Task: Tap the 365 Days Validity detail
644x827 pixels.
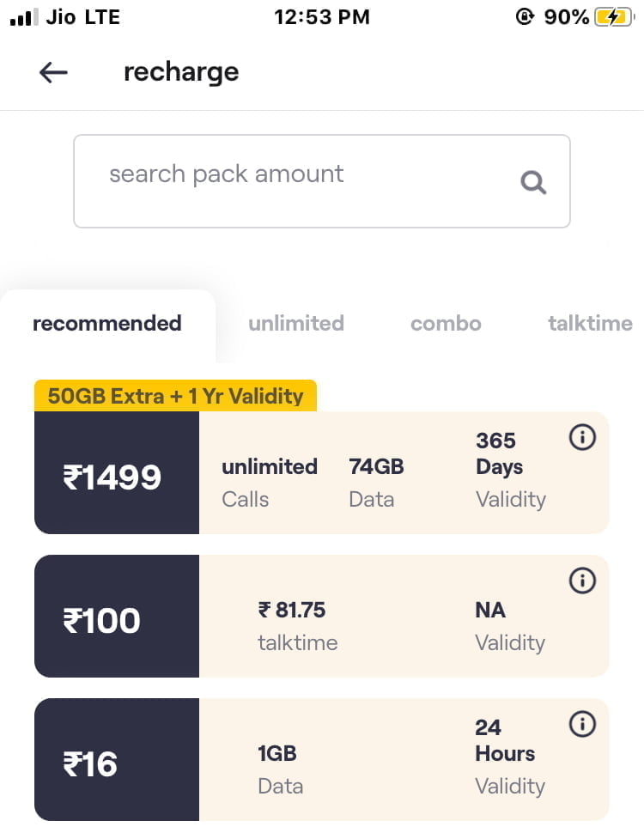Action: (511, 470)
